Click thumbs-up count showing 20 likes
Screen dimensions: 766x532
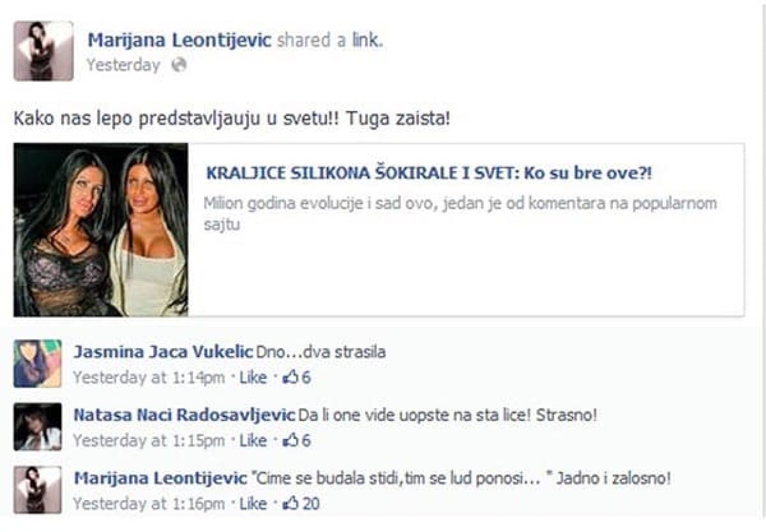pos(301,504)
